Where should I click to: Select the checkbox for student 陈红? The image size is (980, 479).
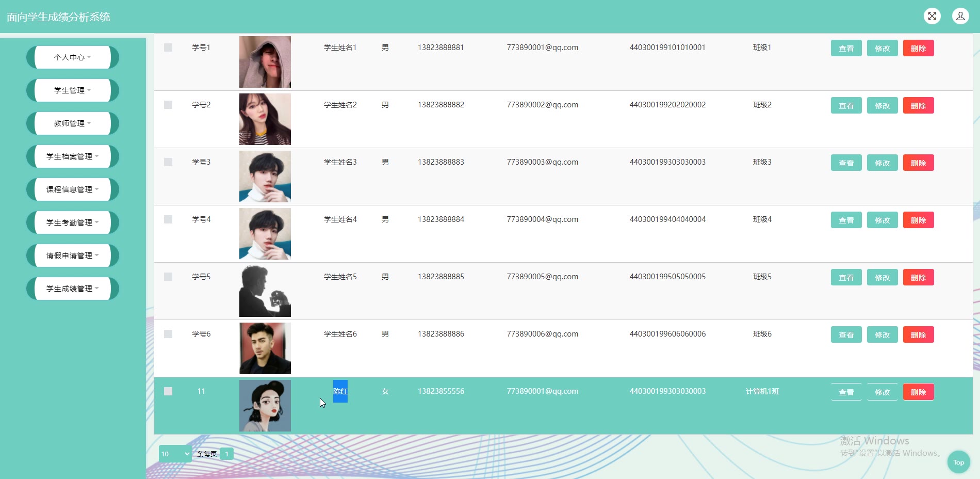pos(168,391)
